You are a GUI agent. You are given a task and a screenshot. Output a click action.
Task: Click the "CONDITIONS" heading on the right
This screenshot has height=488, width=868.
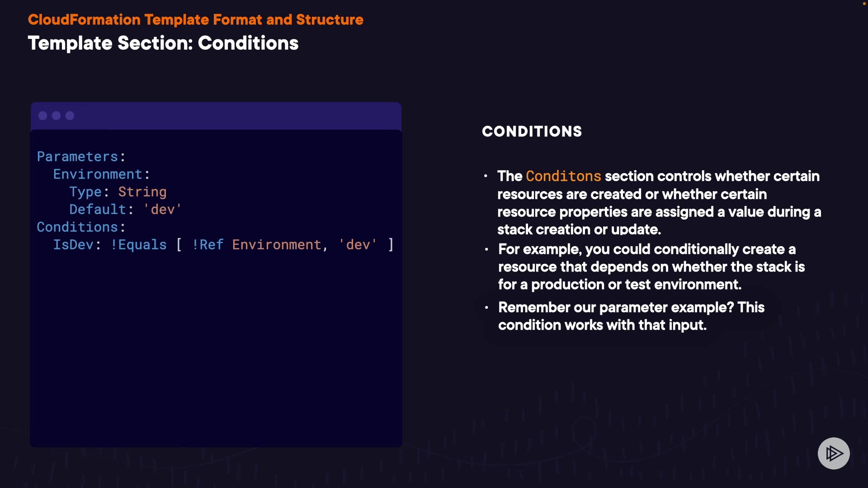[532, 131]
